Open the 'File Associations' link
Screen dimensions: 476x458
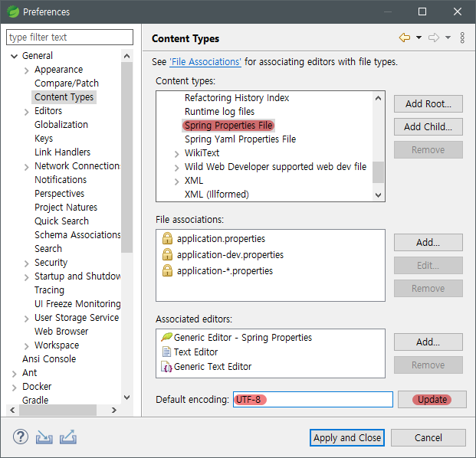(205, 61)
